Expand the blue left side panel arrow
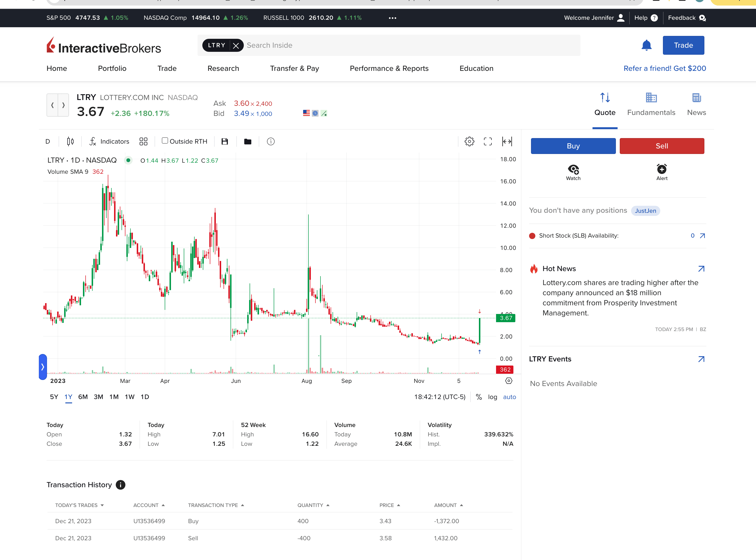Screen dimensions: 756x560 pyautogui.click(x=43, y=367)
